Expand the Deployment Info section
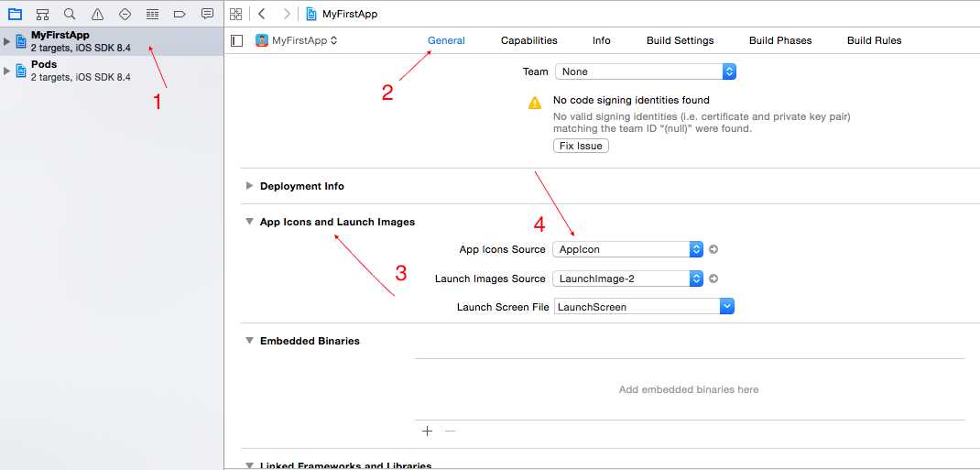 coord(249,186)
